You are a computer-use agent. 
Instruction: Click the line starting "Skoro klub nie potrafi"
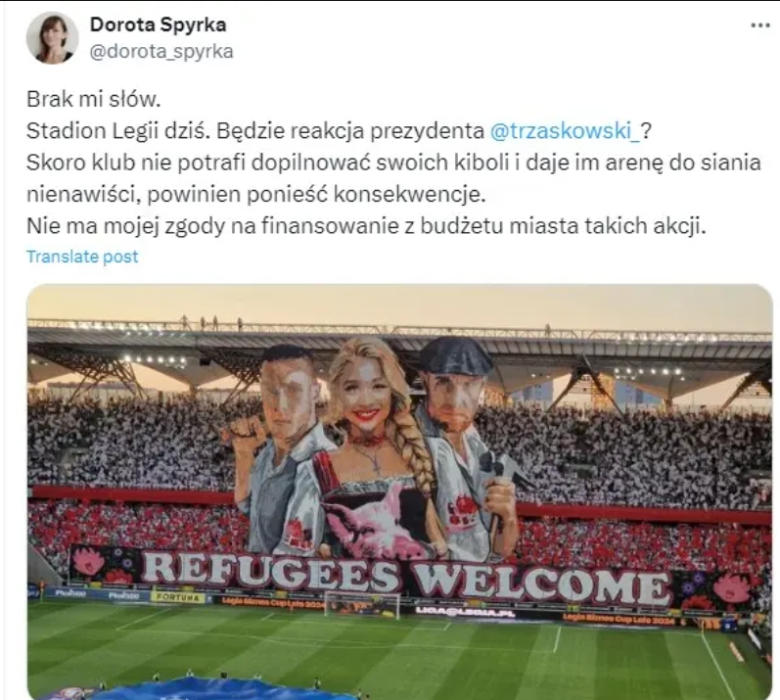coord(393,163)
